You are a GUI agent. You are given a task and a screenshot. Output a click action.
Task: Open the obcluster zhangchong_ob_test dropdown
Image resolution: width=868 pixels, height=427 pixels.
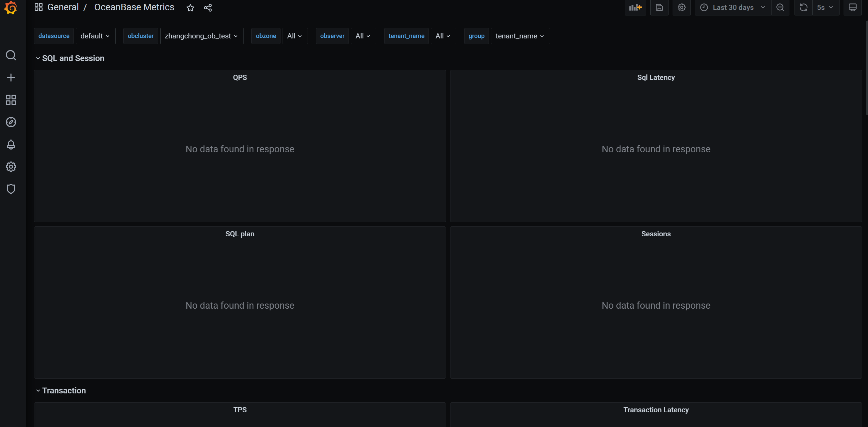click(202, 36)
